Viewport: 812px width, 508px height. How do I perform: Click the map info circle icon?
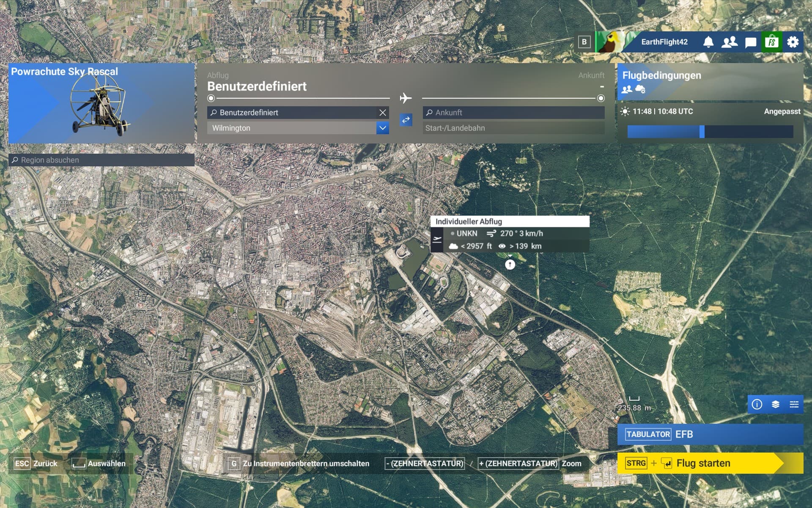tap(757, 404)
